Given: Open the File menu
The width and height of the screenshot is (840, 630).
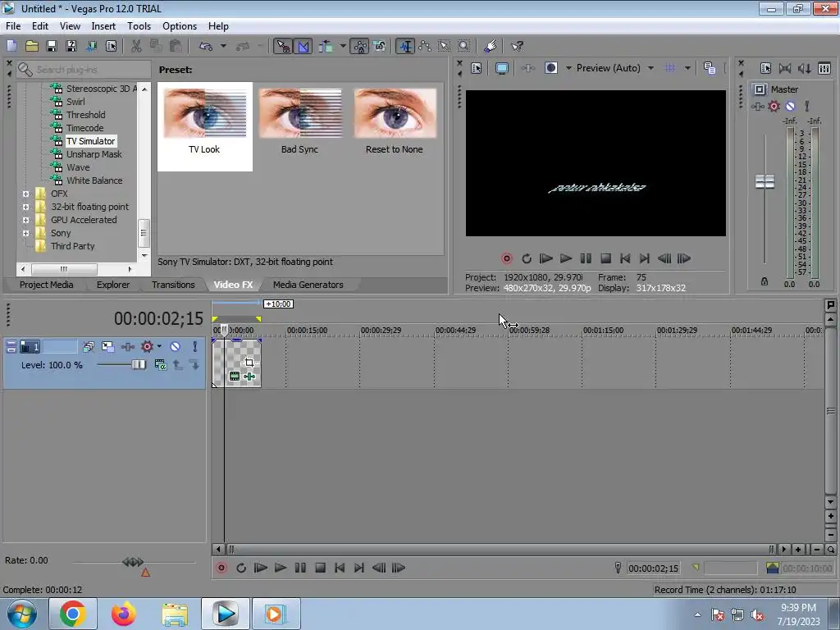Looking at the screenshot, I should pyautogui.click(x=13, y=25).
